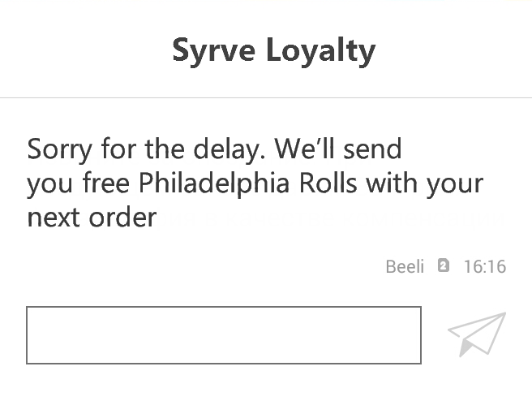
Task: Click the "Beeli" carrier label
Action: pos(405,266)
